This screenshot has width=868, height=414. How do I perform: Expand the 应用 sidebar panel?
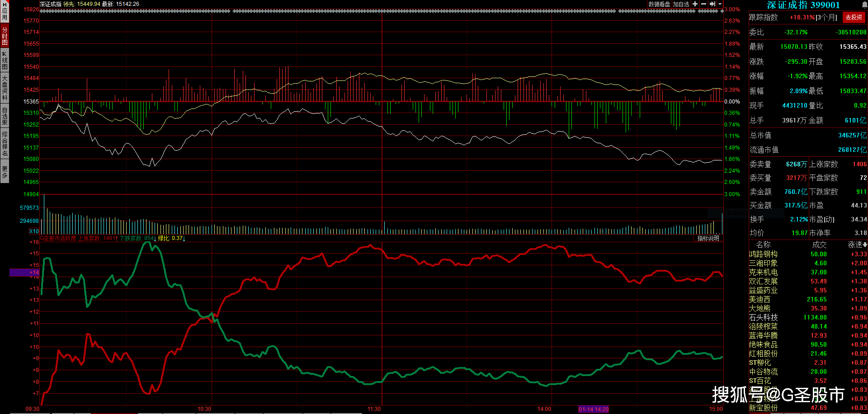pyautogui.click(x=5, y=11)
